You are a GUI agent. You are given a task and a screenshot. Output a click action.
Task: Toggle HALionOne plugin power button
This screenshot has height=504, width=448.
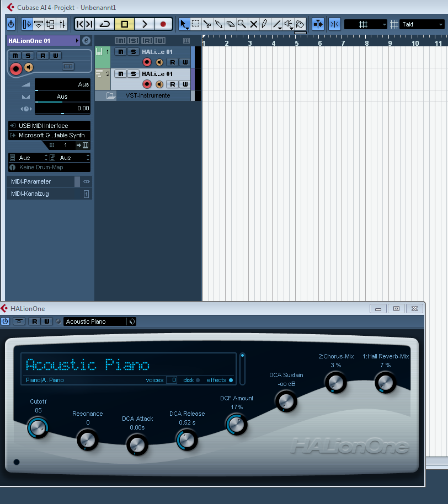coord(6,321)
